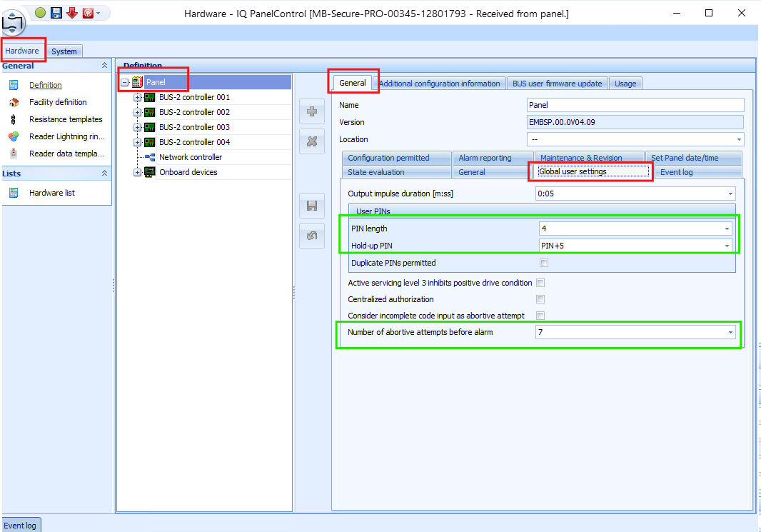Click the red target toolbar icon

pyautogui.click(x=87, y=13)
